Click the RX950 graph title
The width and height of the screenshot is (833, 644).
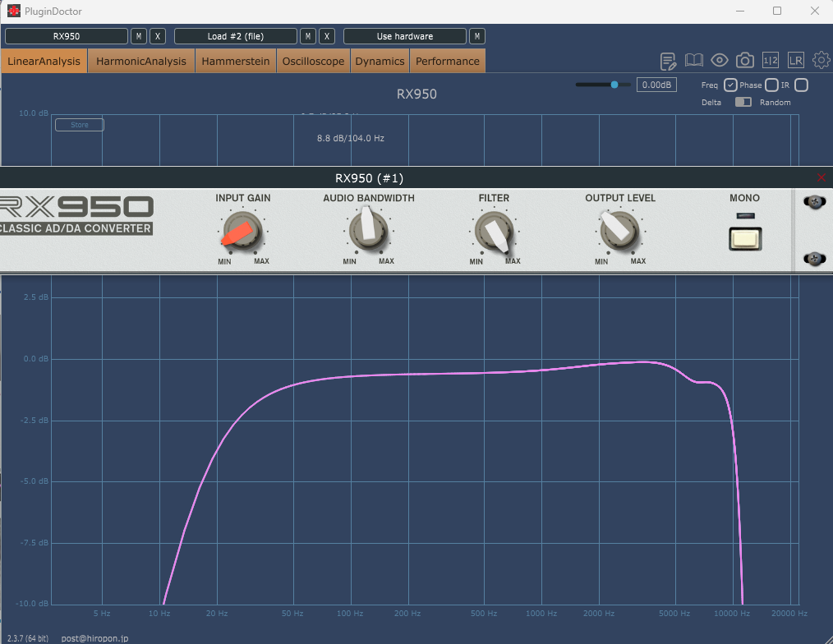416,94
